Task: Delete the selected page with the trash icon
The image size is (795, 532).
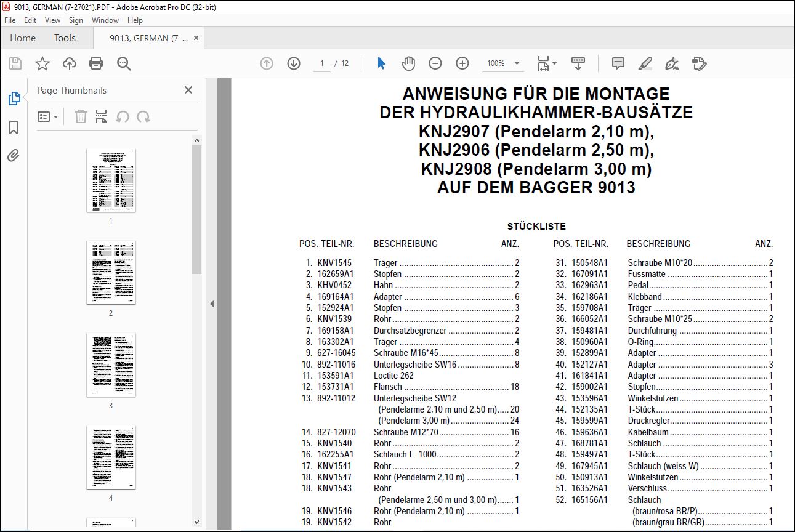Action: [x=81, y=116]
